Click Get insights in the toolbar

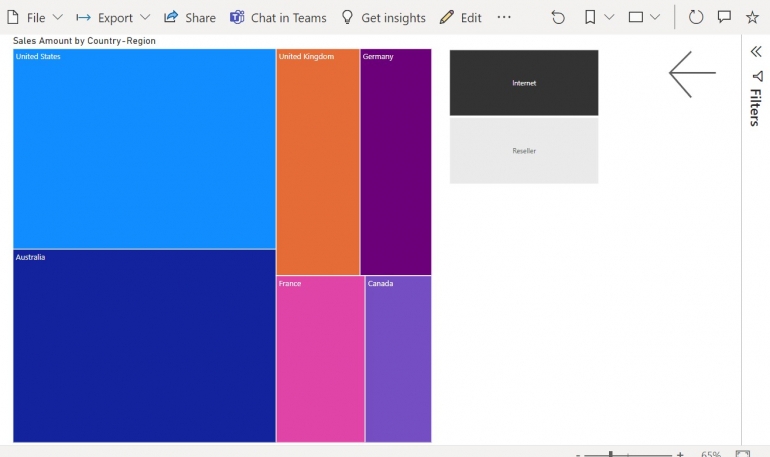[x=383, y=18]
